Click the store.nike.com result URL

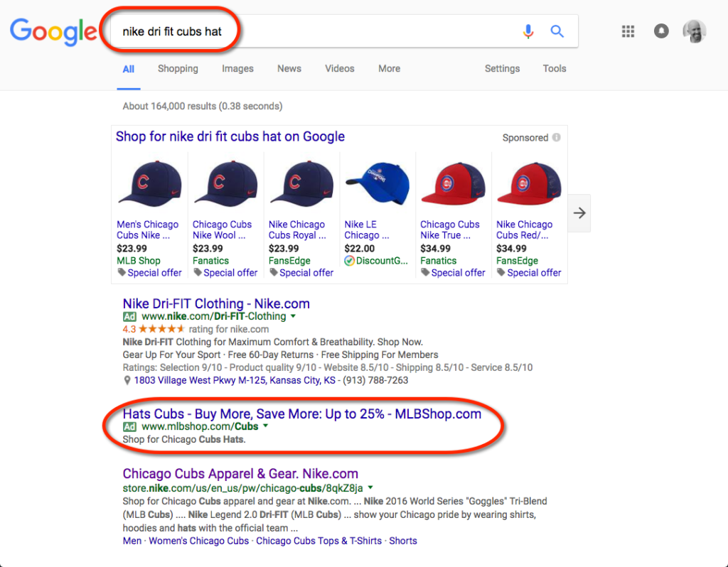click(x=243, y=488)
